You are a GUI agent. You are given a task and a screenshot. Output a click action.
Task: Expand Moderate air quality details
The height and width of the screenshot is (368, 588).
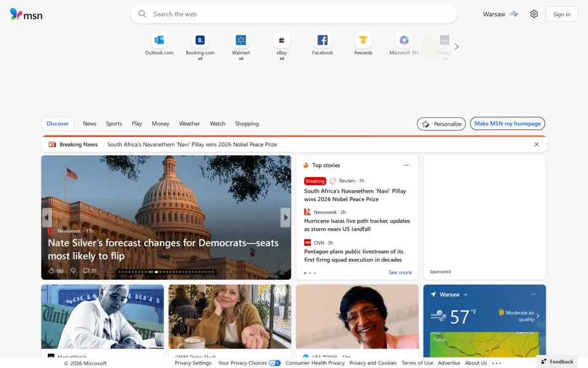pyautogui.click(x=519, y=316)
